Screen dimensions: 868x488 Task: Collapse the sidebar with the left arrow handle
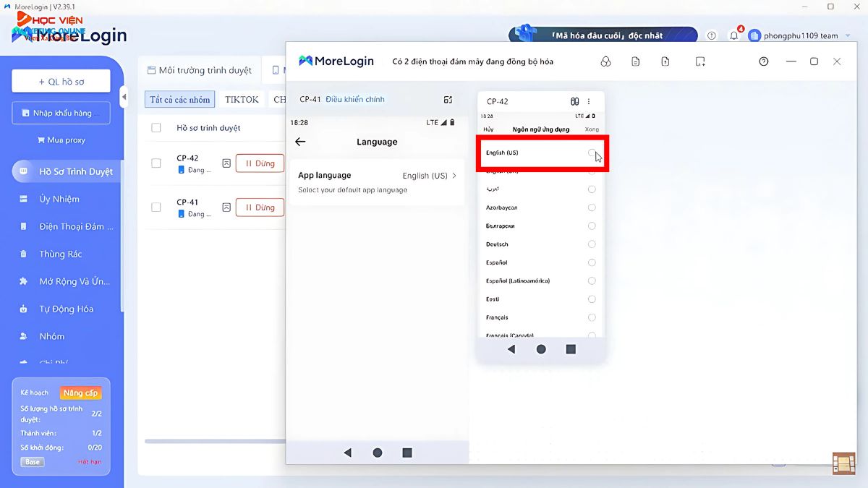[124, 96]
